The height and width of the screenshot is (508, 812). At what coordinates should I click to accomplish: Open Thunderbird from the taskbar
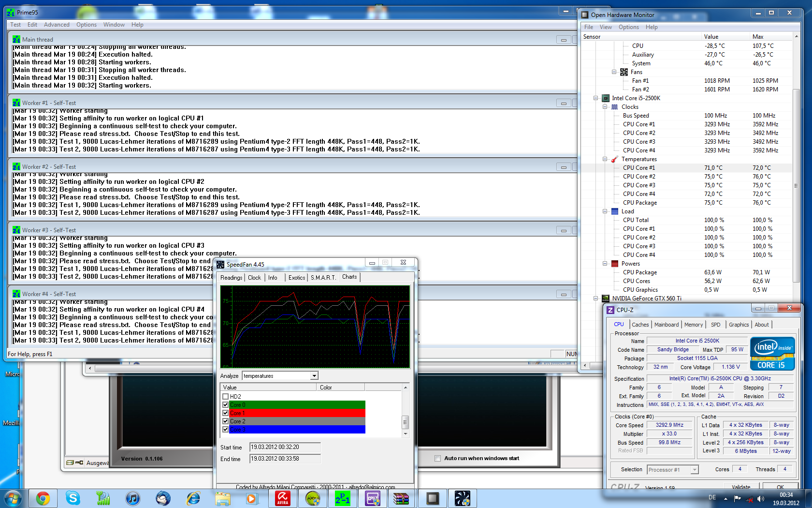coord(163,498)
